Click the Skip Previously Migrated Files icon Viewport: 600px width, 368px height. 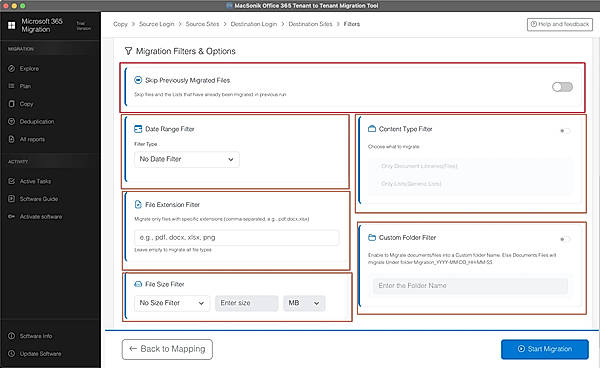[138, 80]
